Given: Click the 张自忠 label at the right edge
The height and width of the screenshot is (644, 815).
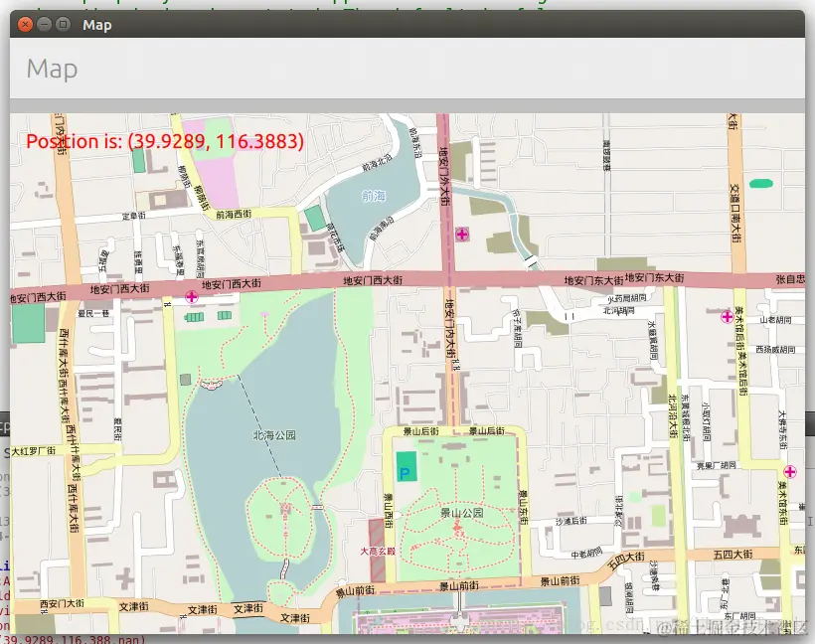Looking at the screenshot, I should [790, 279].
